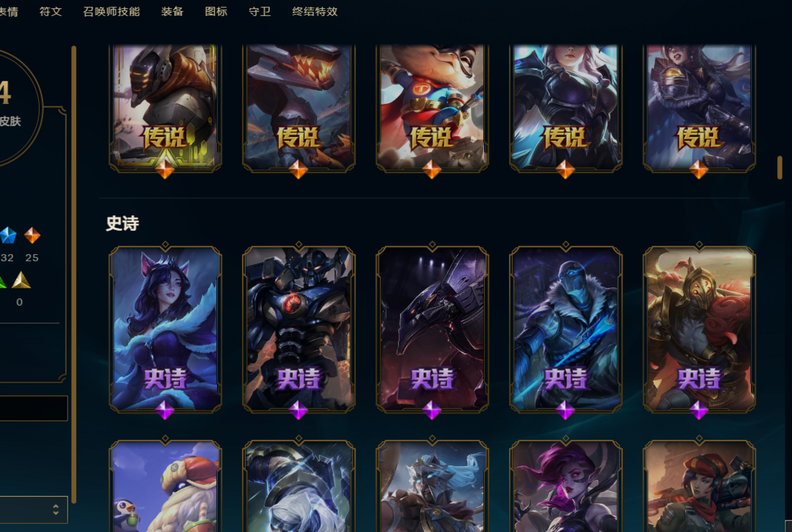The width and height of the screenshot is (792, 532).
Task: Click the search input box in sidebar
Action: (x=33, y=408)
